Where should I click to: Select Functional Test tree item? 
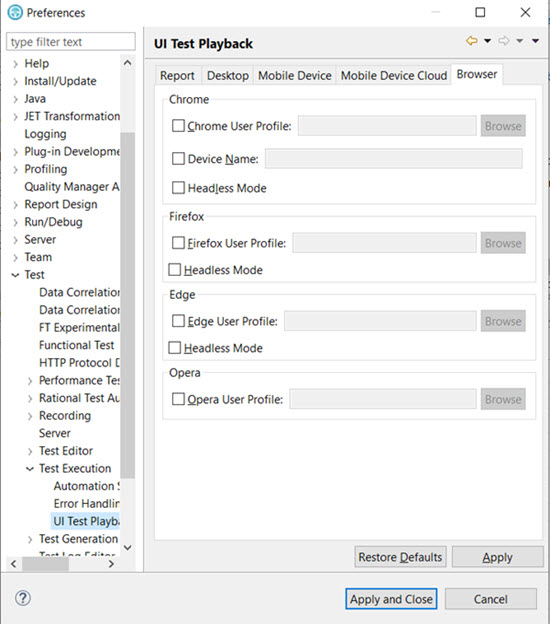[76, 345]
